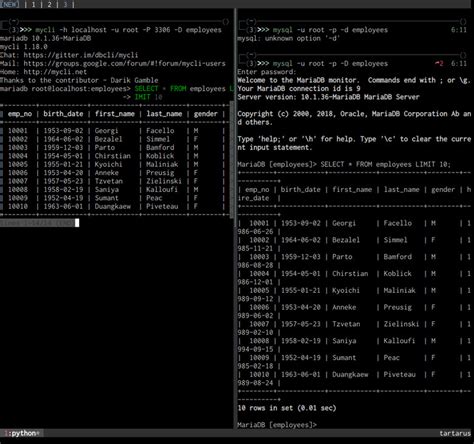Click 'Your MariaDB connection id is 9' line

[x=299, y=89]
